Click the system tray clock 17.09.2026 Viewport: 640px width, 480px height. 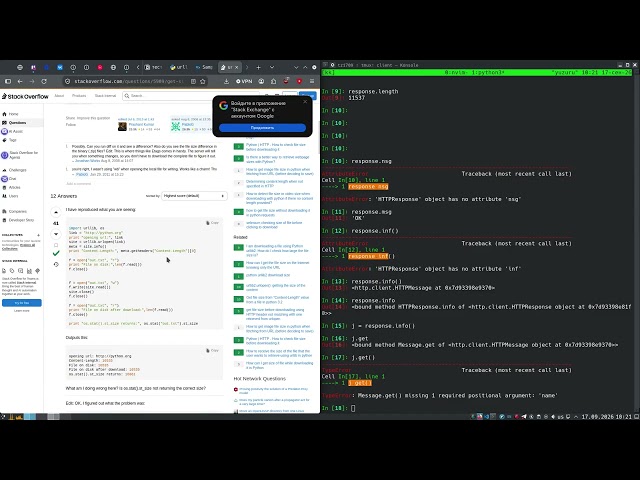click(x=607, y=417)
